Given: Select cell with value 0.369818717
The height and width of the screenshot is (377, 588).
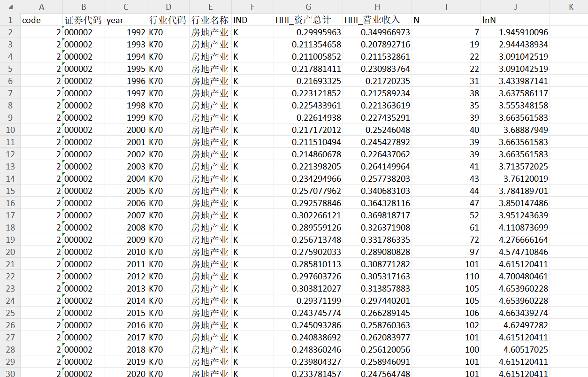Looking at the screenshot, I should (377, 215).
